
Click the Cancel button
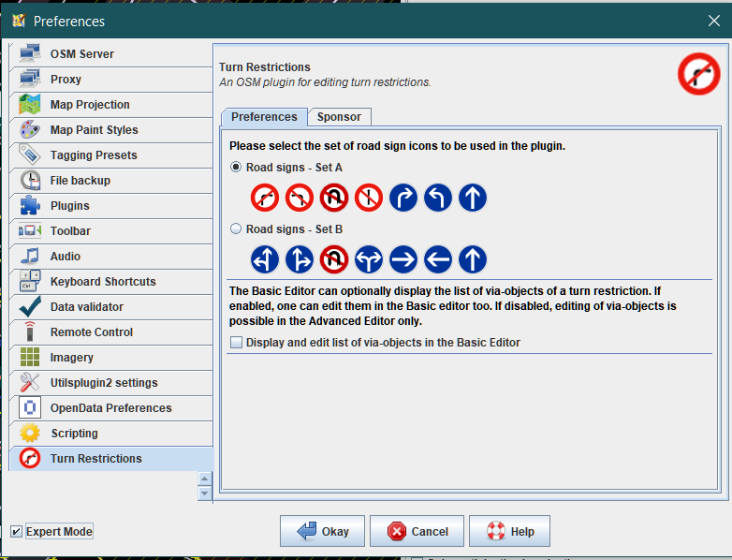pos(417,531)
